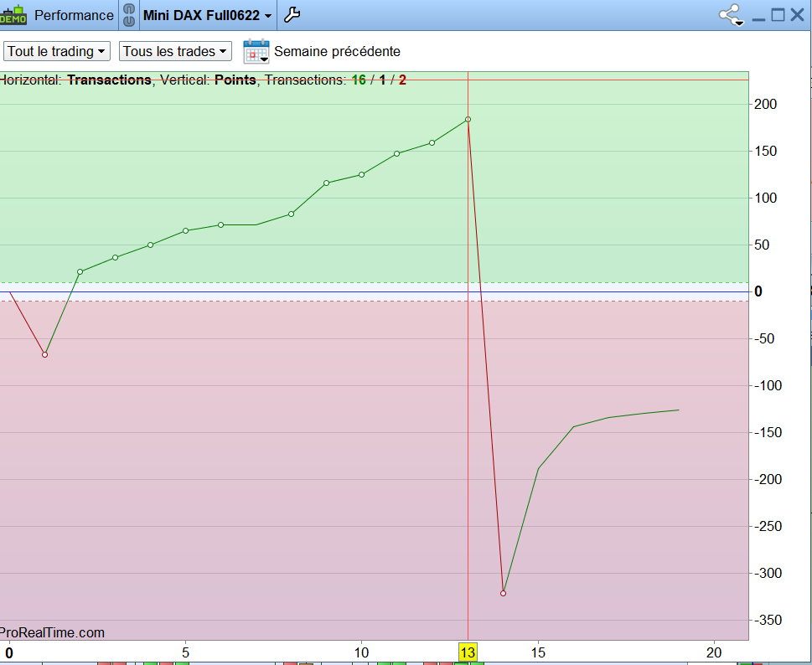
Task: Click the red losing trades count 2
Action: pos(402,80)
